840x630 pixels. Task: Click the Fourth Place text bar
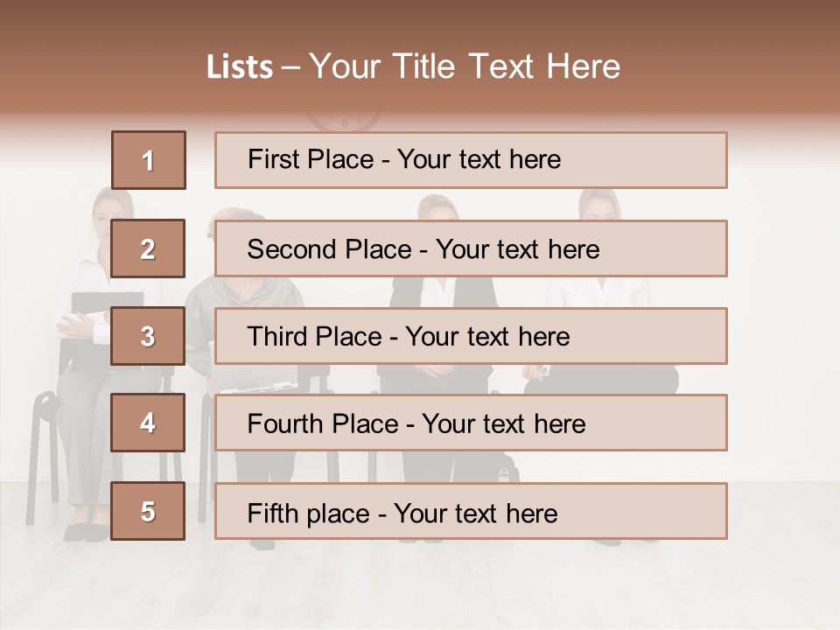(471, 423)
